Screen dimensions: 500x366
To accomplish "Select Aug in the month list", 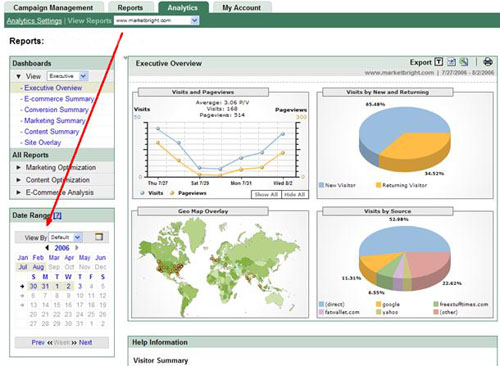I will 38,267.
